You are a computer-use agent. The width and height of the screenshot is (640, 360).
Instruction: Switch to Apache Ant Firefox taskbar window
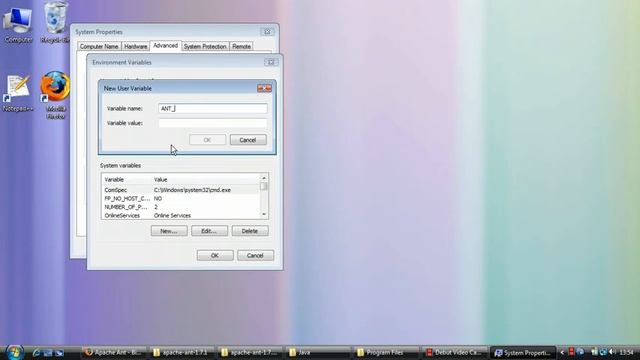113,353
